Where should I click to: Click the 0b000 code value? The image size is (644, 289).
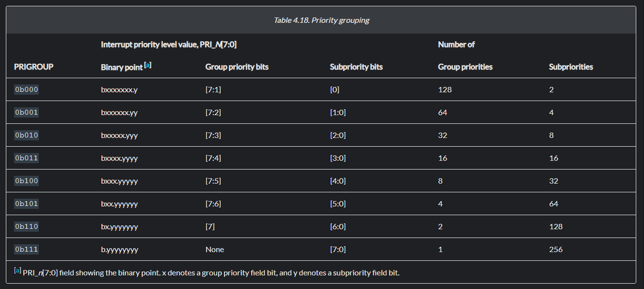click(x=26, y=89)
